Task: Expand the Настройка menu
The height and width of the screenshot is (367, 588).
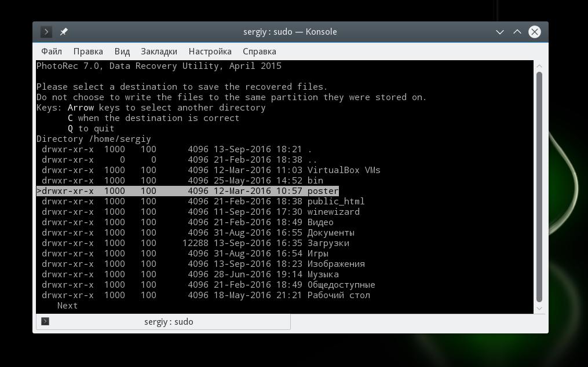Action: point(210,52)
